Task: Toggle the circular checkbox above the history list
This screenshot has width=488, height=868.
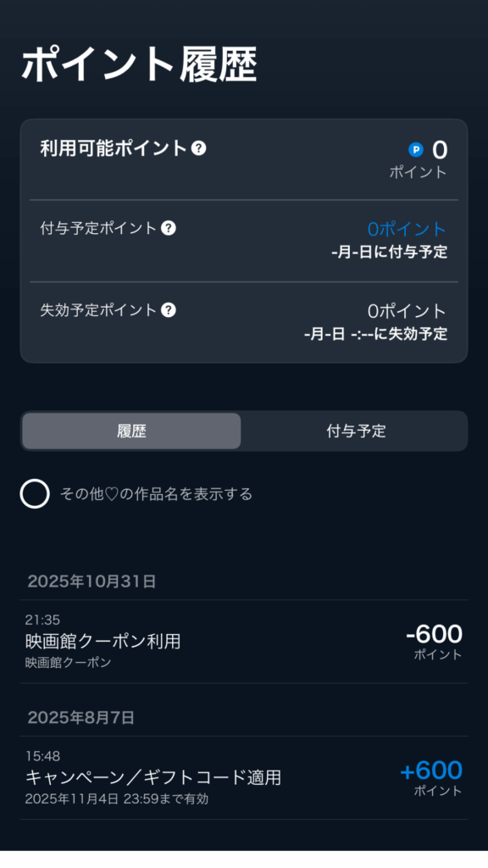Action: [34, 493]
